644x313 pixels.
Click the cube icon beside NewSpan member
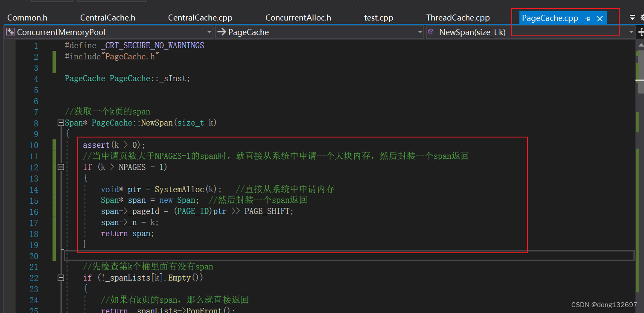[x=431, y=32]
